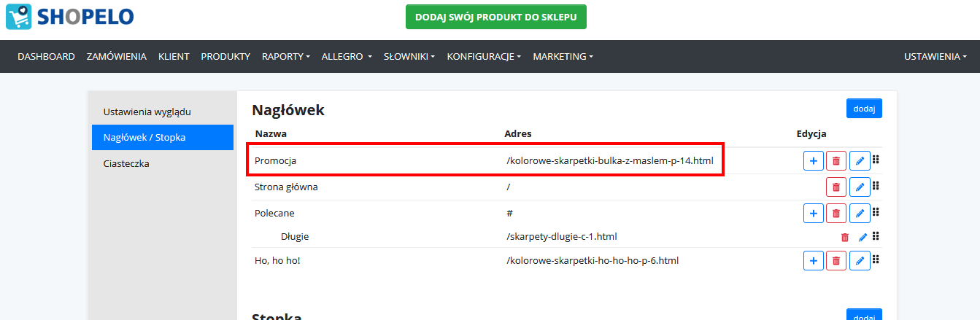Edit the Długie sub-item
Viewport: 980px width, 320px height.
(x=863, y=237)
